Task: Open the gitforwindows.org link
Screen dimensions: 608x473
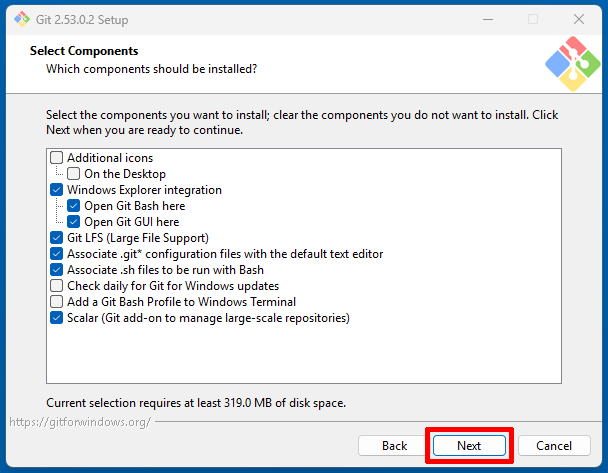Action: tap(80, 422)
